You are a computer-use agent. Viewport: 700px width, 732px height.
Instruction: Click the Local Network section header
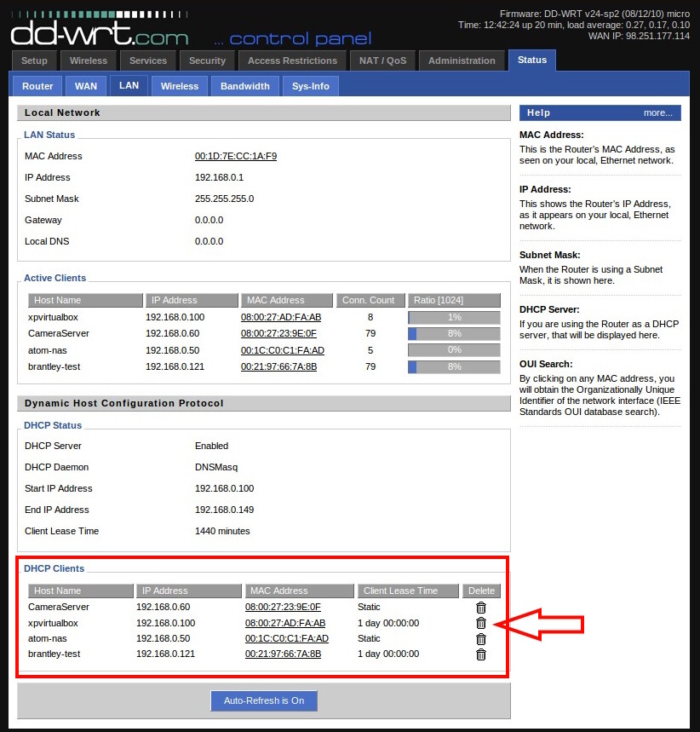[x=264, y=113]
